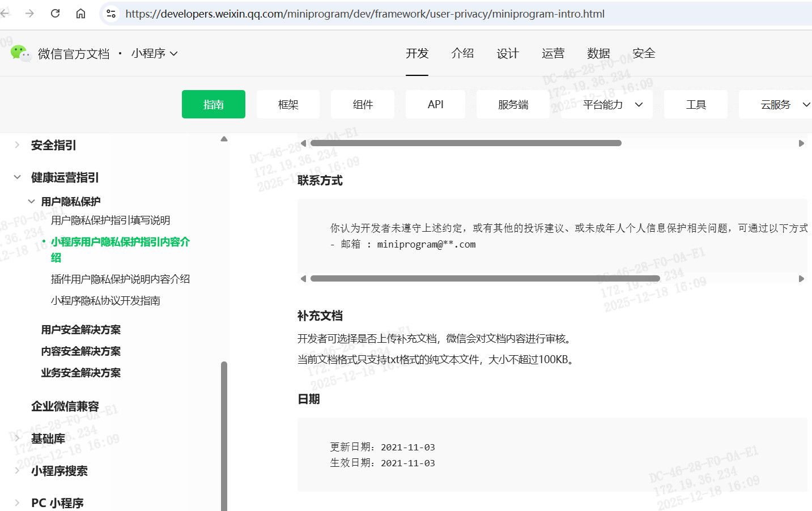The width and height of the screenshot is (812, 511).
Task: Expand the 安全指引 sidebar section
Action: [17, 145]
